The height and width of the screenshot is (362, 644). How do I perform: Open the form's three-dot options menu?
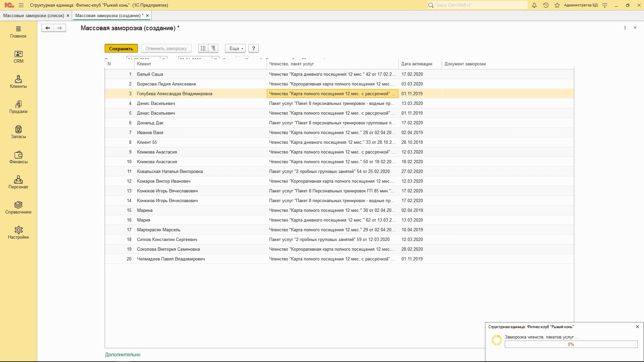coord(625,28)
